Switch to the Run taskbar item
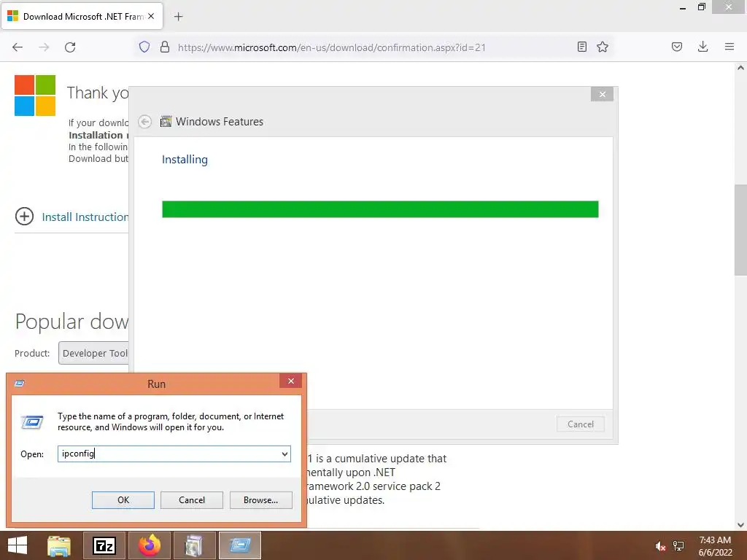Image resolution: width=747 pixels, height=560 pixels. point(240,545)
